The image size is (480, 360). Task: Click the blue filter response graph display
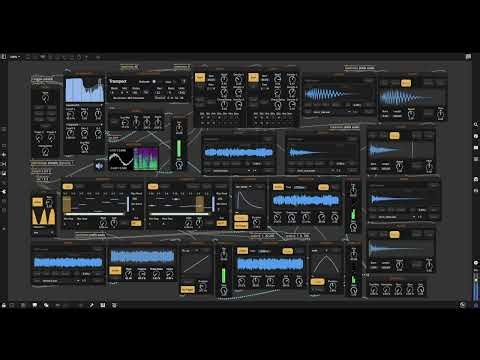pos(85,90)
